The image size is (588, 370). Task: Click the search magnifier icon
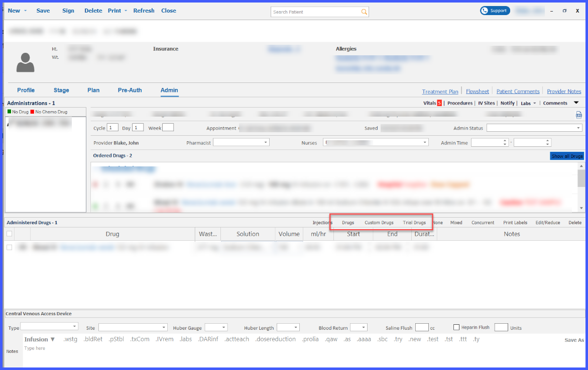click(x=364, y=12)
